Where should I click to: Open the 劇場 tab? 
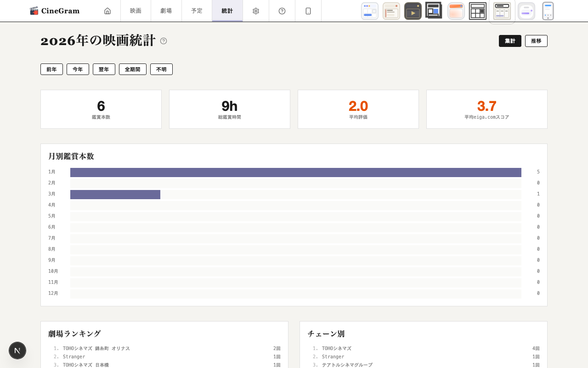(166, 11)
